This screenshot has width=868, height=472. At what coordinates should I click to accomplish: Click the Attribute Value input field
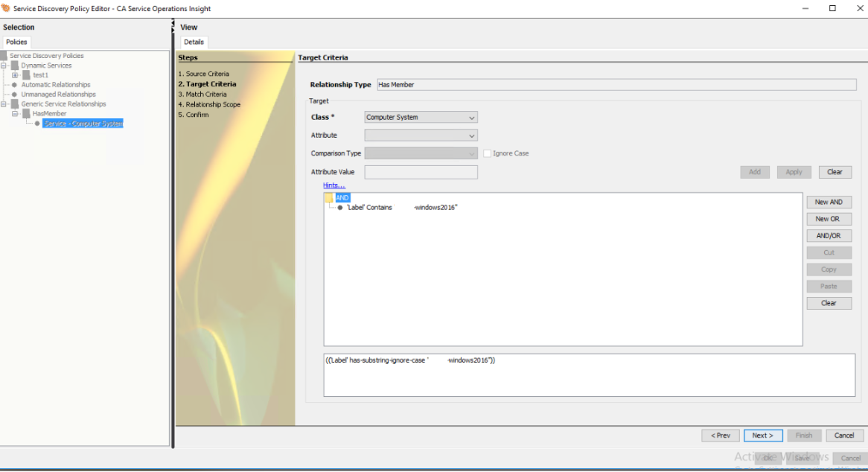pos(421,172)
